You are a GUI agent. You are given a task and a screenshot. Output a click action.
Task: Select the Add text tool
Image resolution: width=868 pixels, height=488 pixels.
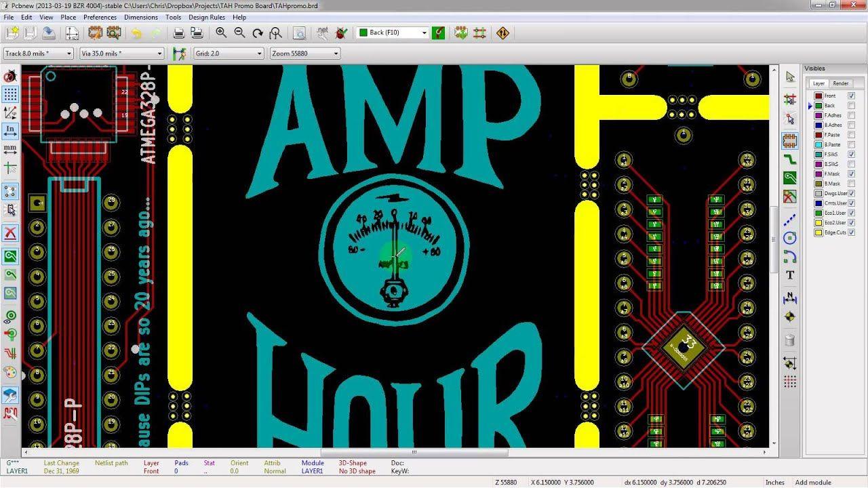[x=790, y=275]
